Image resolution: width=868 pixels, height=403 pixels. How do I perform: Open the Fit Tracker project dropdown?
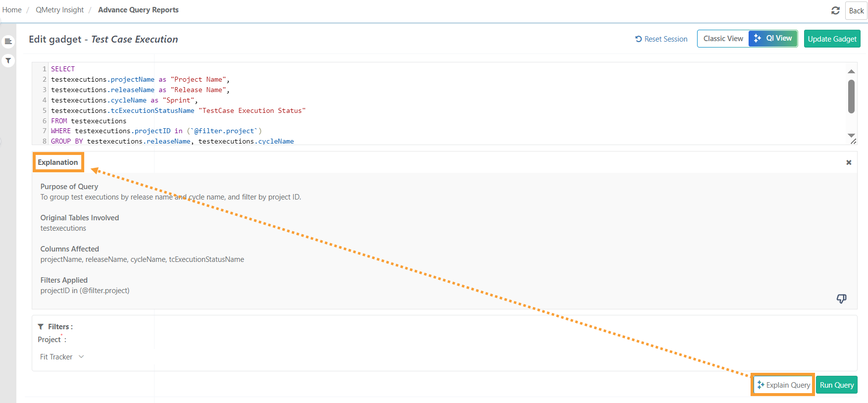tap(62, 357)
